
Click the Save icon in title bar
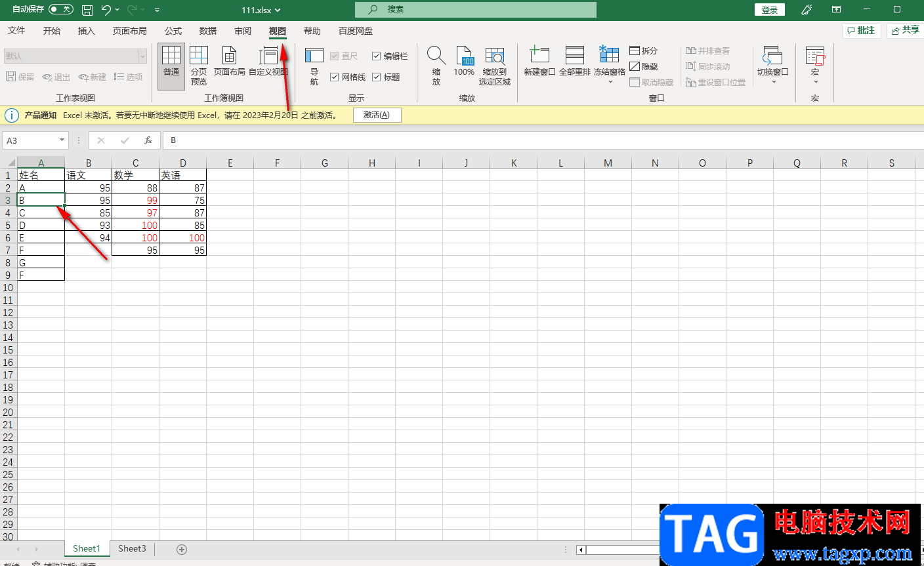[87, 10]
